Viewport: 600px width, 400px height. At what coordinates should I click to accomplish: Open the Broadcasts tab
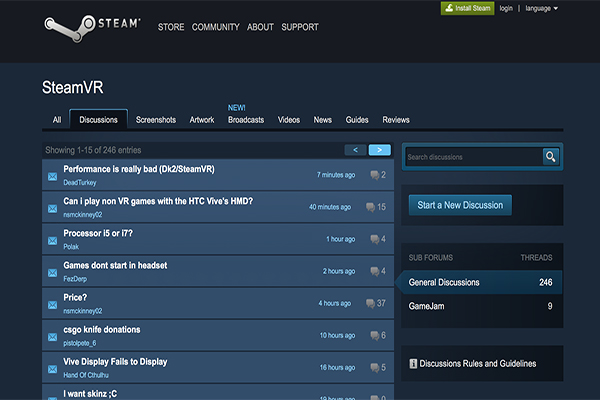point(246,120)
